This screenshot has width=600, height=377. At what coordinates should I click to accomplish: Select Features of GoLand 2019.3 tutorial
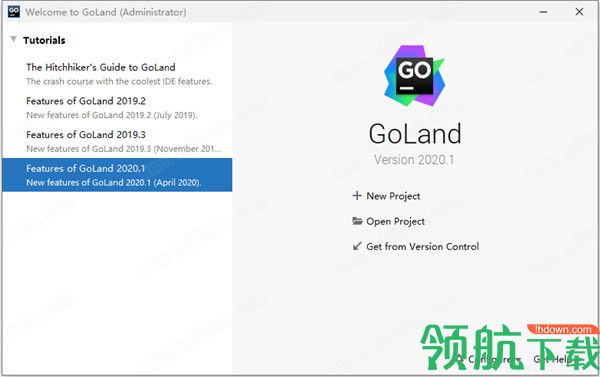coord(117,141)
